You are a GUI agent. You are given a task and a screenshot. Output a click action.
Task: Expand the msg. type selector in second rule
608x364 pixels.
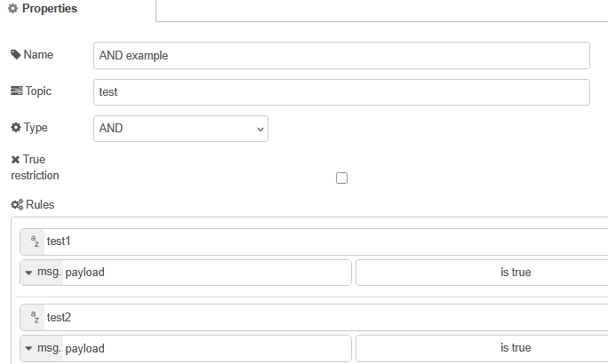pyautogui.click(x=42, y=348)
